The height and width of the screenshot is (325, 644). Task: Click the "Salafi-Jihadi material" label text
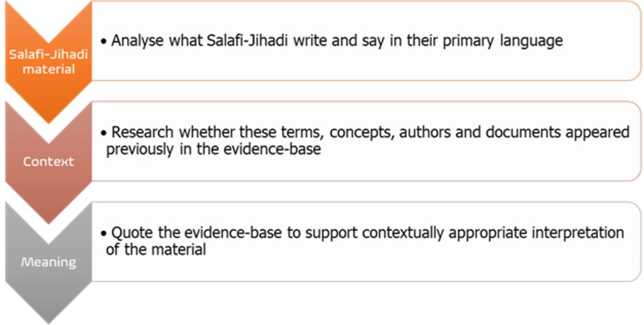click(48, 62)
